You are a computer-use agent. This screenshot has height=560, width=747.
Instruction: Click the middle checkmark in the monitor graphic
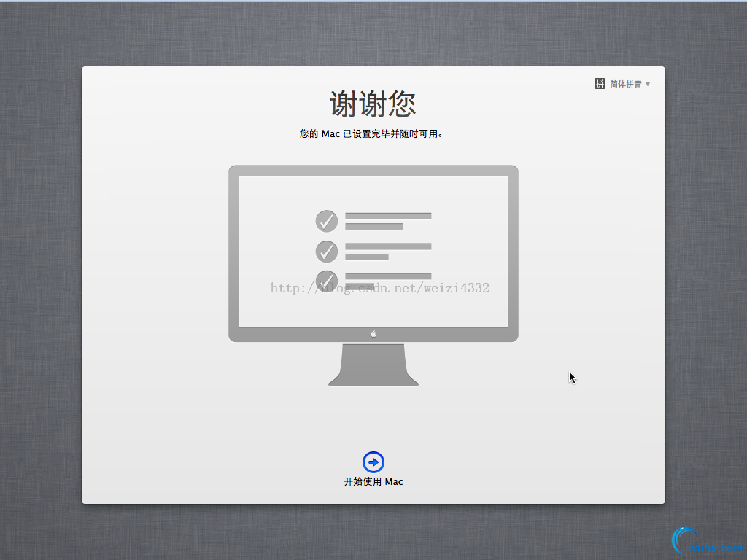coord(326,252)
